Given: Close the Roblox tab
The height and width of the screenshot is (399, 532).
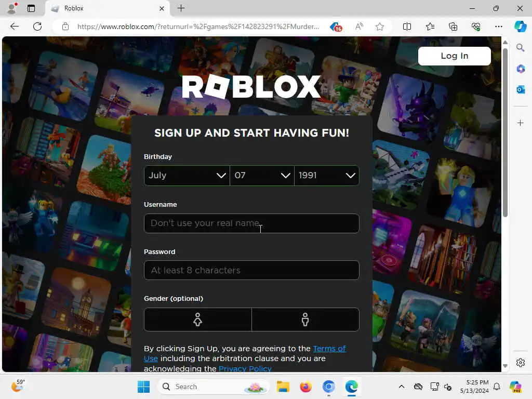Looking at the screenshot, I should pos(162,8).
